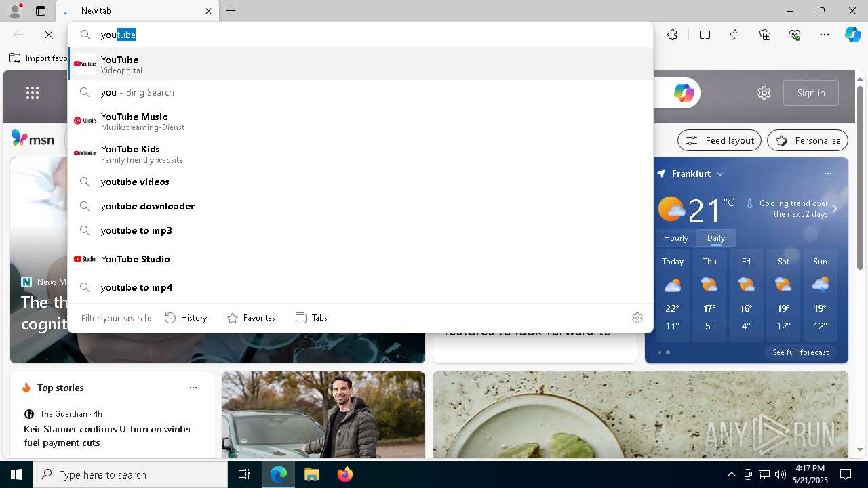Viewport: 868px width, 488px height.
Task: Open weather card more options
Action: 828,174
